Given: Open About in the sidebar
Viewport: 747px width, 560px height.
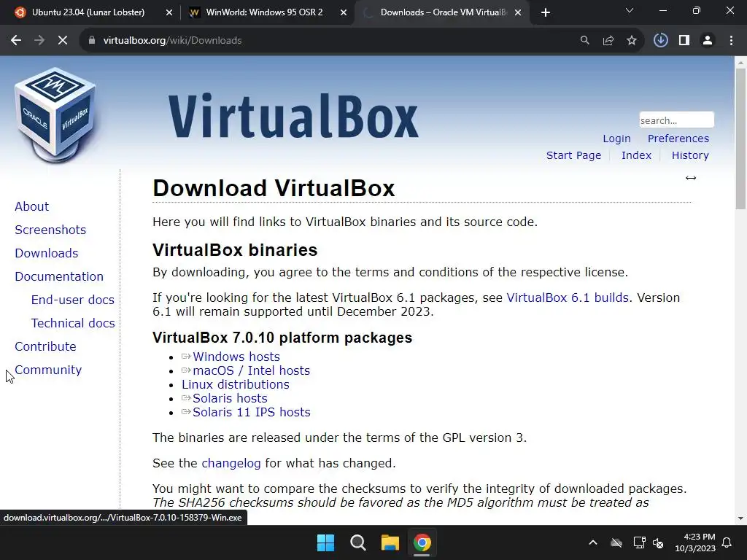Looking at the screenshot, I should 32,206.
